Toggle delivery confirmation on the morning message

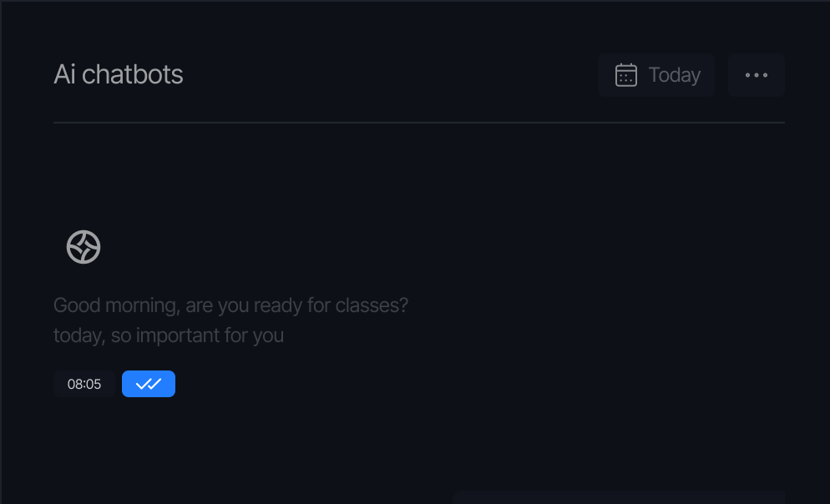point(149,384)
